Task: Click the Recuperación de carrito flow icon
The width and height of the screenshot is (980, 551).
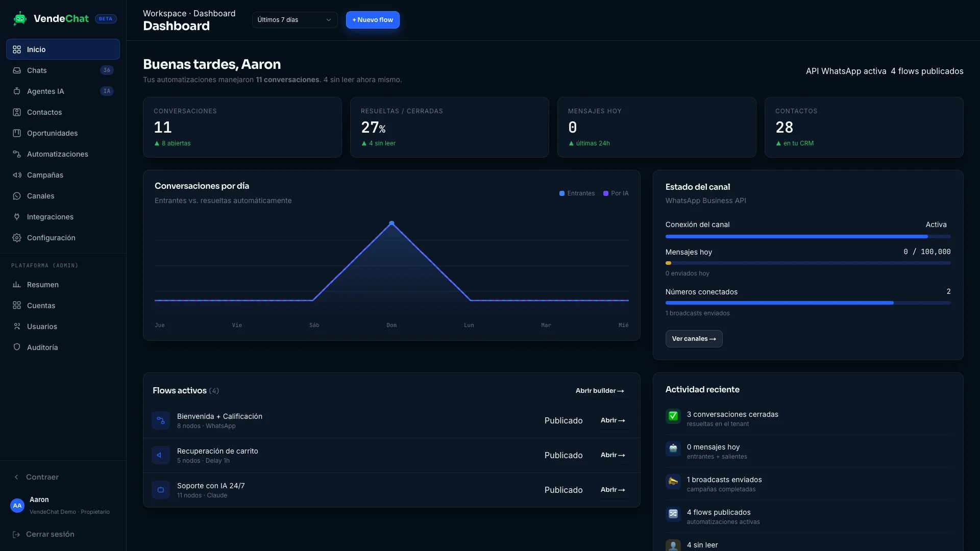Action: [x=161, y=455]
